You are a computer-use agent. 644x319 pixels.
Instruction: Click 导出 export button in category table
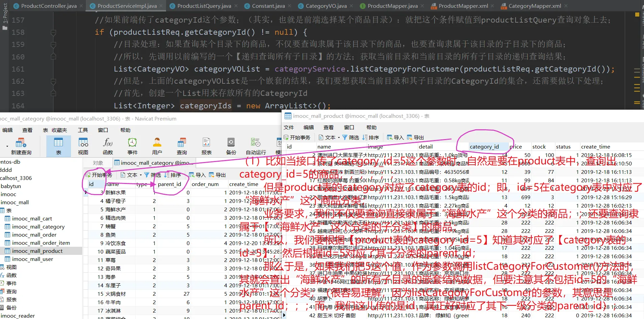pyautogui.click(x=217, y=175)
